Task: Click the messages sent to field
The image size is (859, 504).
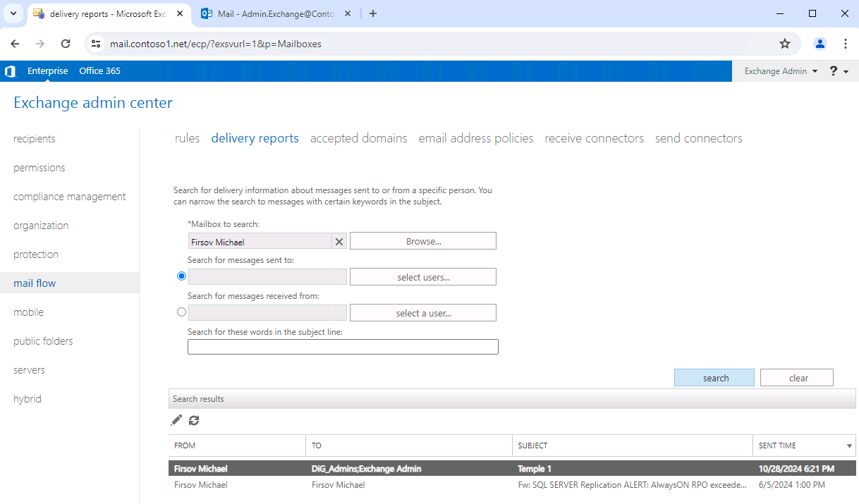Action: pyautogui.click(x=268, y=277)
